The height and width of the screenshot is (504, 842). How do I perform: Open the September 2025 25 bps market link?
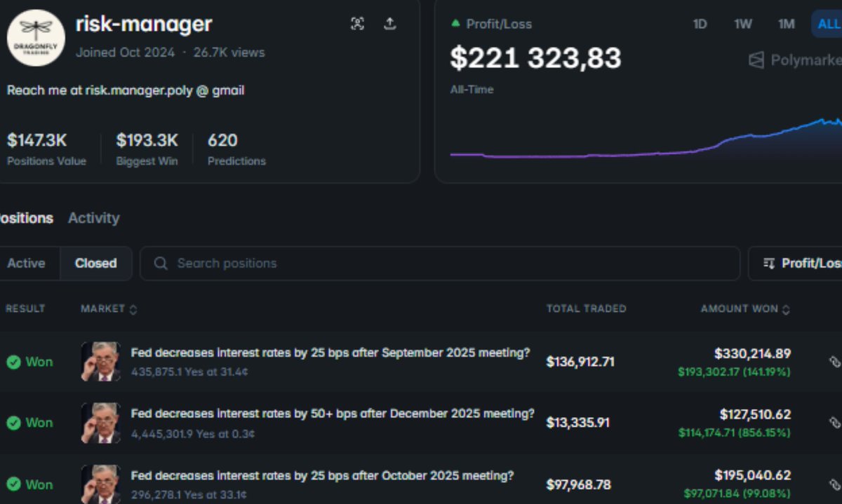tap(330, 353)
